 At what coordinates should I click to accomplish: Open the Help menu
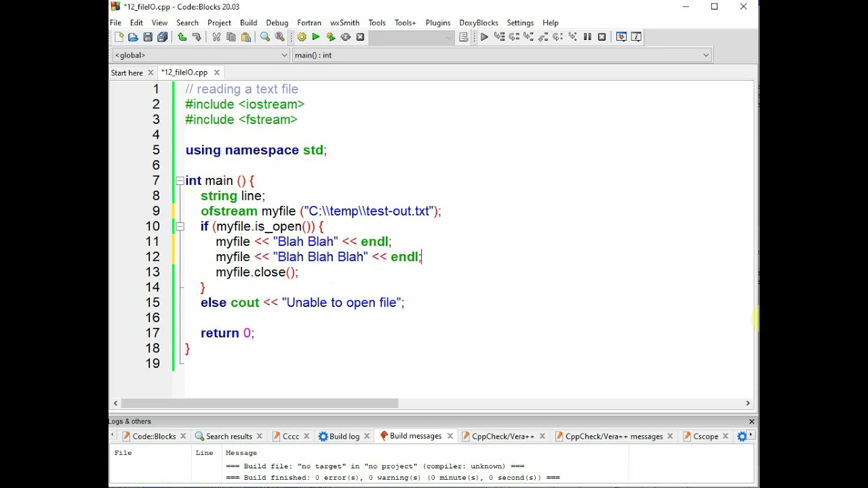coord(551,22)
